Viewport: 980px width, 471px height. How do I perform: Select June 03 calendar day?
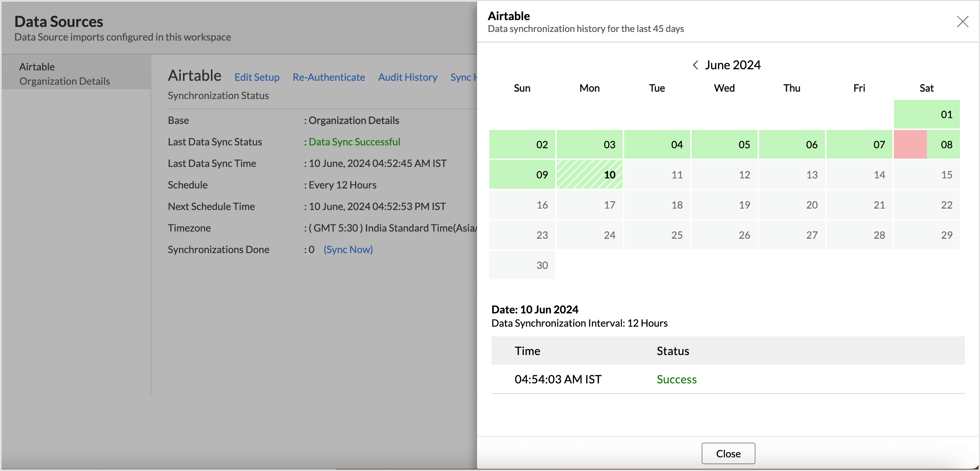tap(589, 144)
